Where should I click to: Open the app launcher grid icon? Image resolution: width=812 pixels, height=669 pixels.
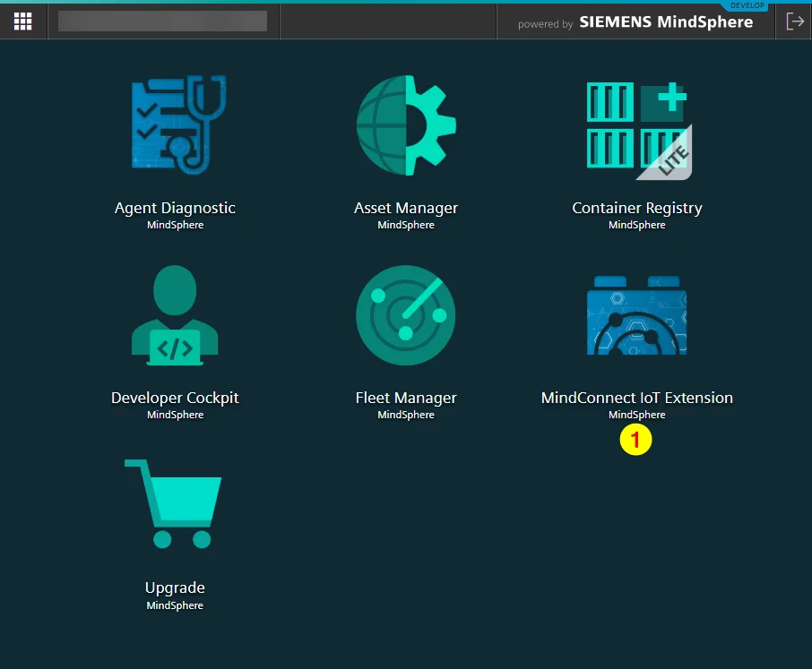point(22,21)
